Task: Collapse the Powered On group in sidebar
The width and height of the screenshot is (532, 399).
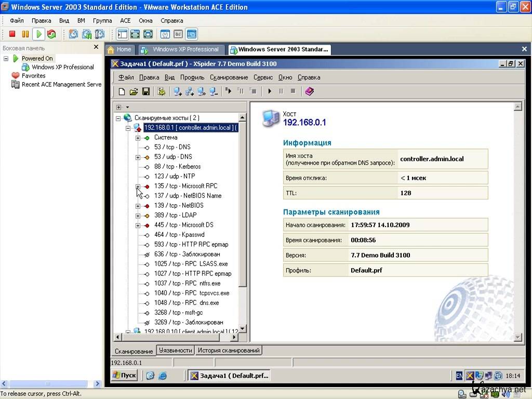Action: pyautogui.click(x=6, y=59)
